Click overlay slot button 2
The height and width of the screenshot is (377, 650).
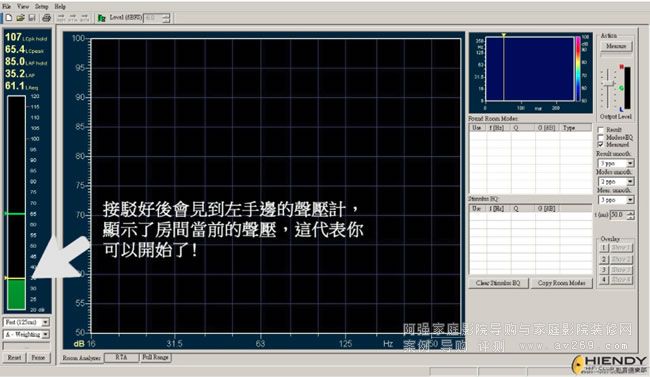coord(604,259)
